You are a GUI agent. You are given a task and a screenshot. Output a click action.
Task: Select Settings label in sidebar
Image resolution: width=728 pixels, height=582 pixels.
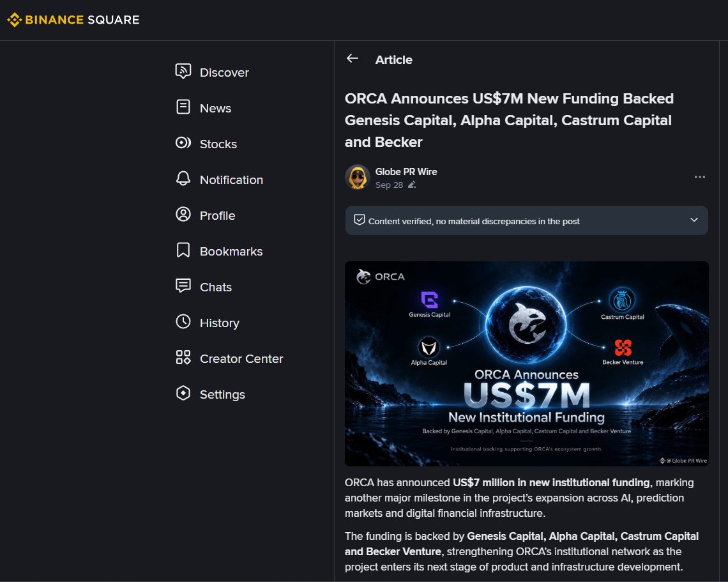222,394
